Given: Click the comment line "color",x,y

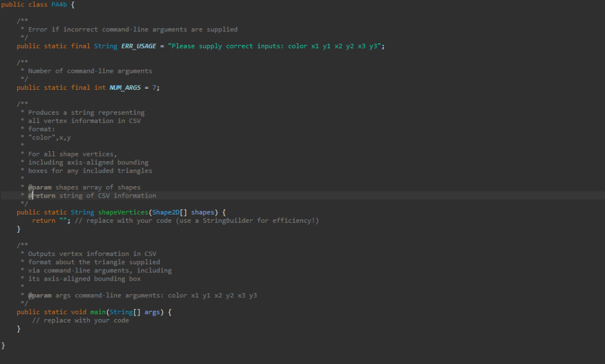Looking at the screenshot, I should click(50, 138).
